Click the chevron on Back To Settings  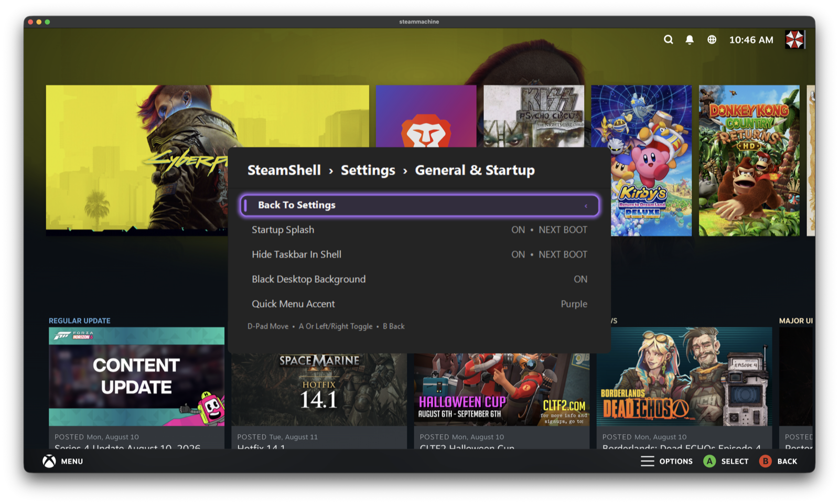click(x=586, y=206)
